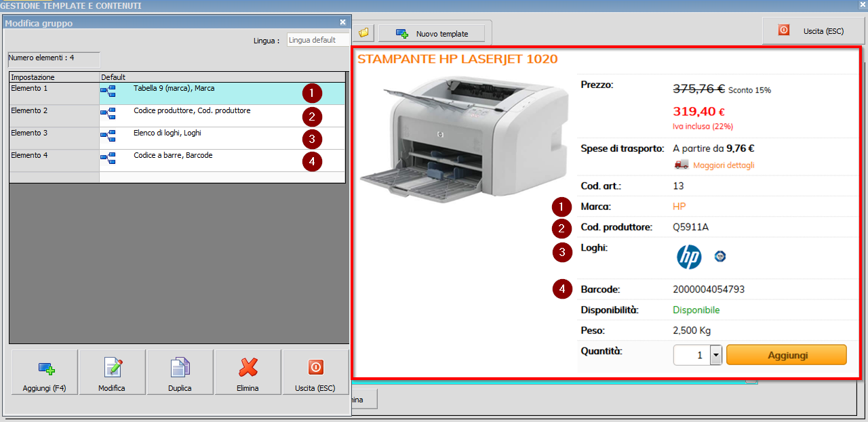Viewport: 868px width, 422px height.
Task: Focus the Quantità value field
Action: tap(692, 355)
